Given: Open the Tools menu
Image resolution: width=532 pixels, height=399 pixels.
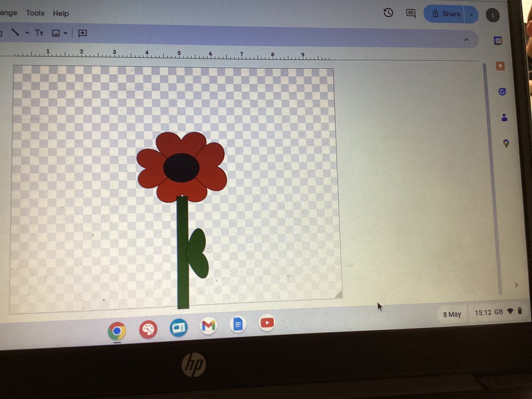Looking at the screenshot, I should pos(35,13).
